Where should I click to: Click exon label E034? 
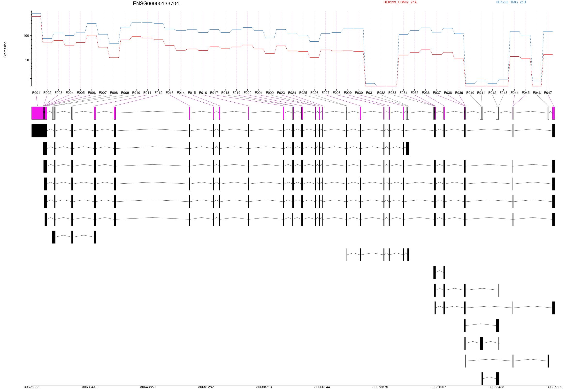[403, 93]
